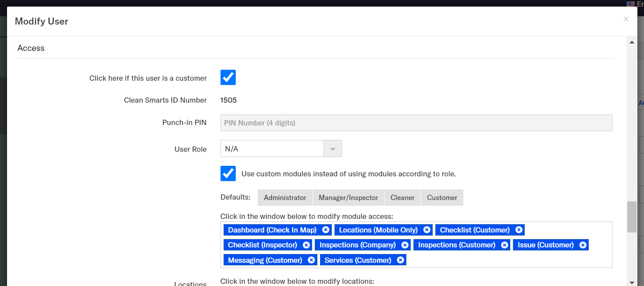This screenshot has height=286, width=644.
Task: Uncheck the user is a customer checkbox
Action: coord(228,78)
